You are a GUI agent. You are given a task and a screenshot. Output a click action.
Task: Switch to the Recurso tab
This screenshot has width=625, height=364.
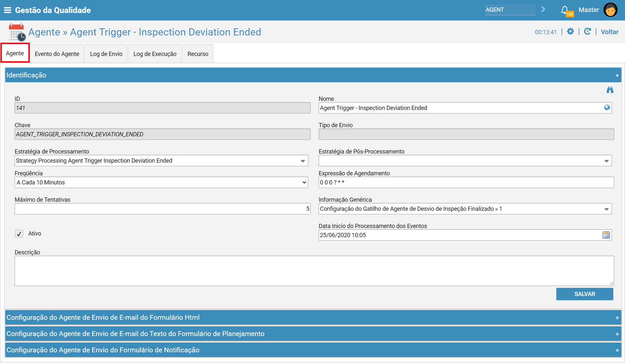(x=198, y=54)
